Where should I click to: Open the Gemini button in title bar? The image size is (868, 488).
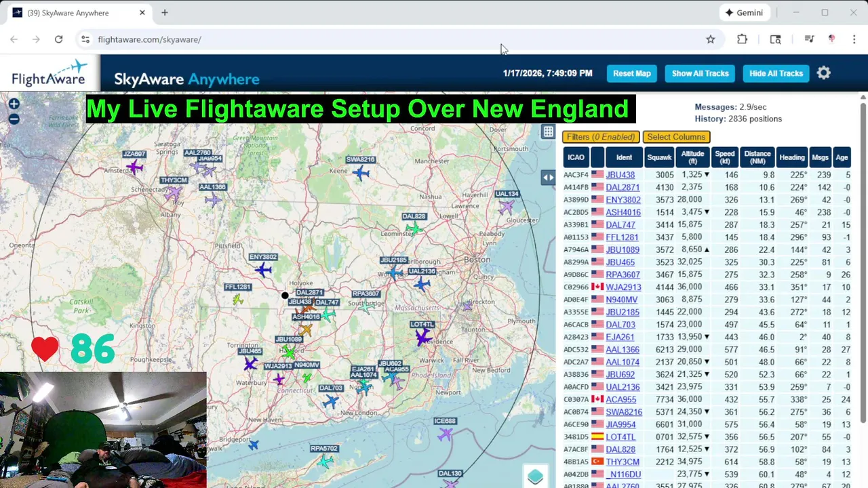coord(744,13)
